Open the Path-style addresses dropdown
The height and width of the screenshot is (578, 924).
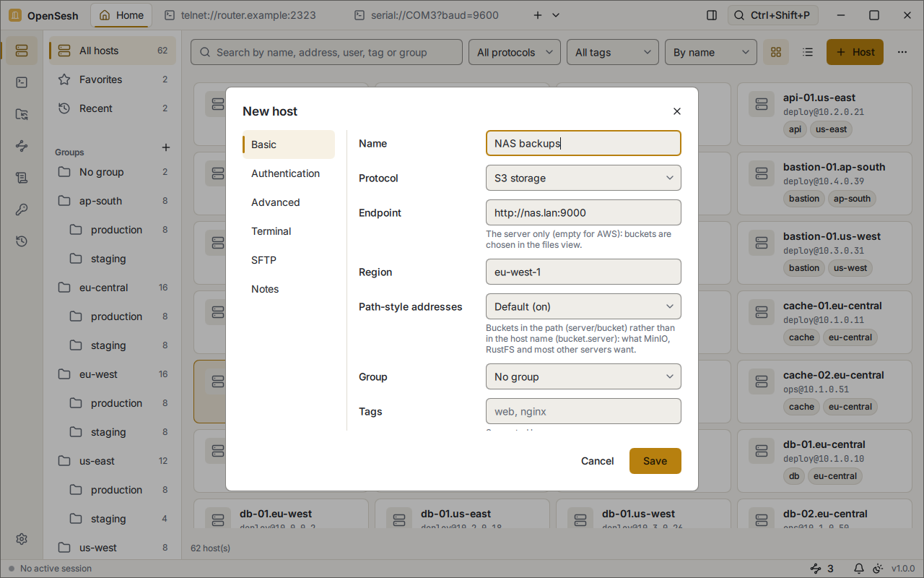click(583, 306)
